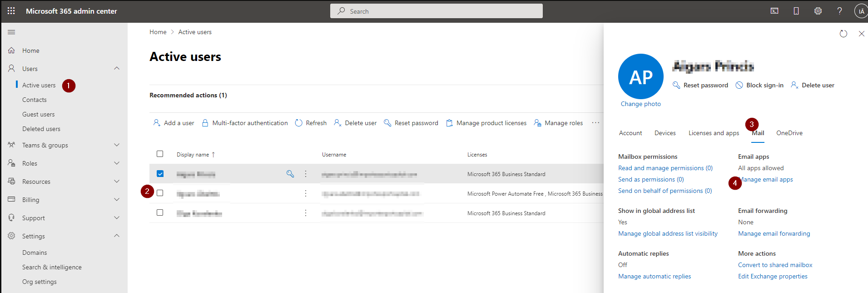This screenshot has width=868, height=293.
Task: Click Convert to shared mailbox link
Action: 775,265
